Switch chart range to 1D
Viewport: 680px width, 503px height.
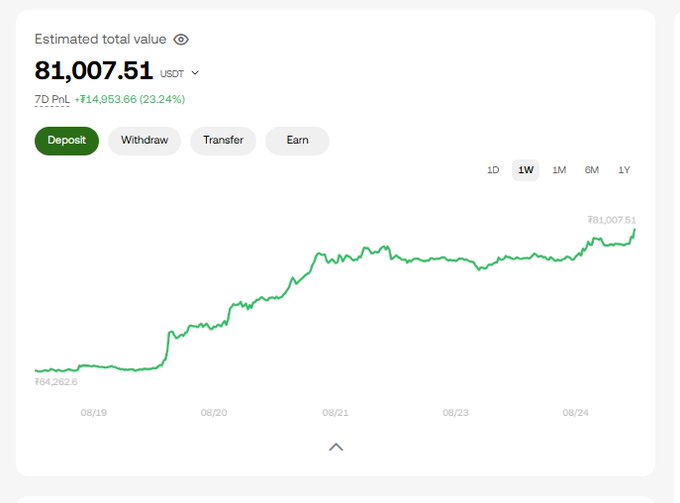click(493, 170)
